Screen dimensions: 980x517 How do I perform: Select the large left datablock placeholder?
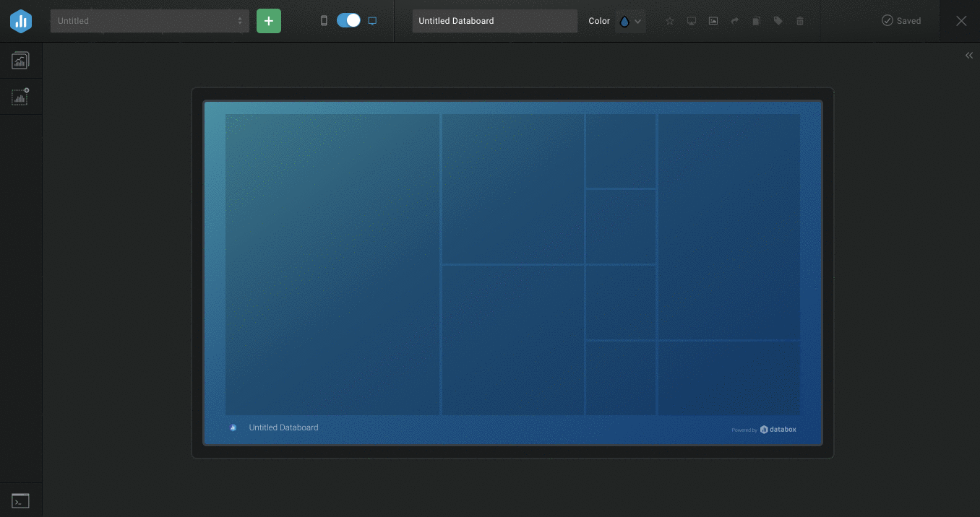(x=332, y=264)
